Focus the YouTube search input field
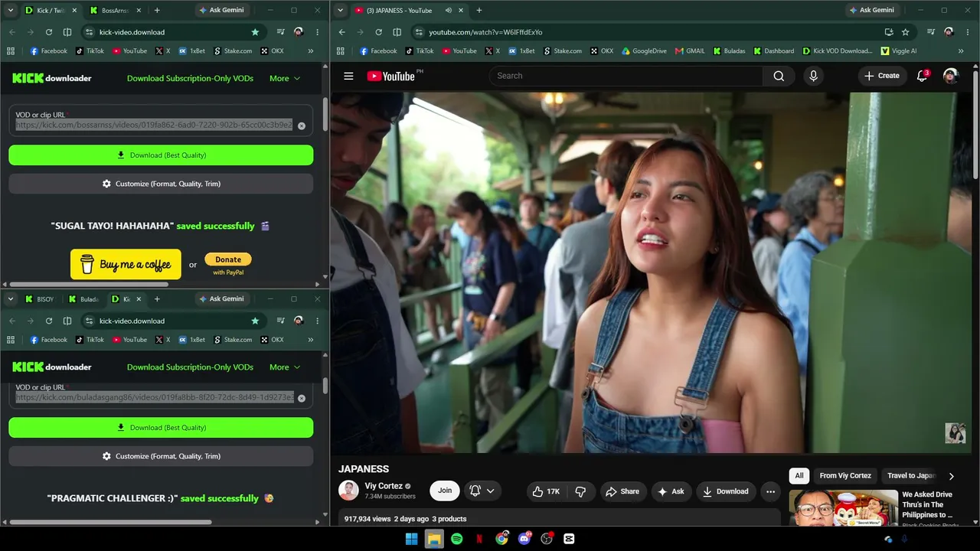 click(626, 76)
